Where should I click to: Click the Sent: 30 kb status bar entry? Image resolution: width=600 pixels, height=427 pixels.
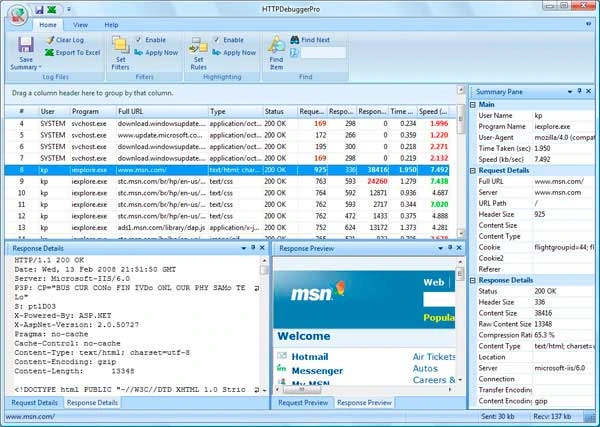(498, 416)
